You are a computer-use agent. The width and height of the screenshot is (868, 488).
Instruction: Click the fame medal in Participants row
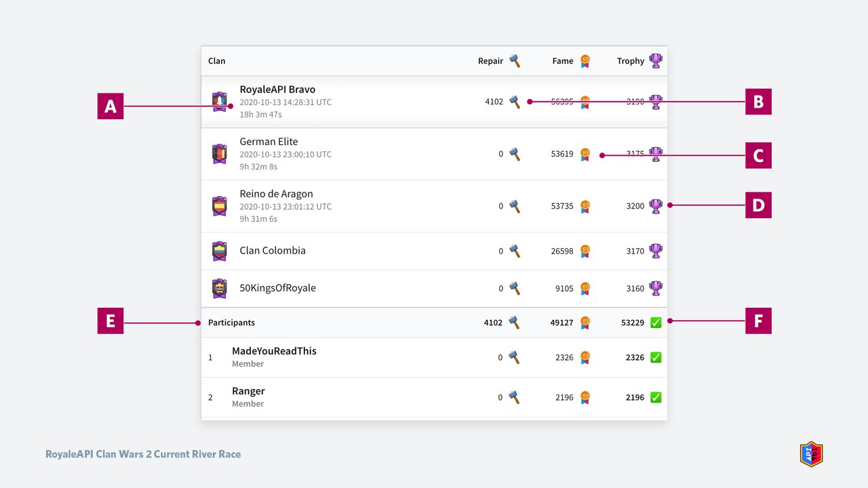coord(585,323)
